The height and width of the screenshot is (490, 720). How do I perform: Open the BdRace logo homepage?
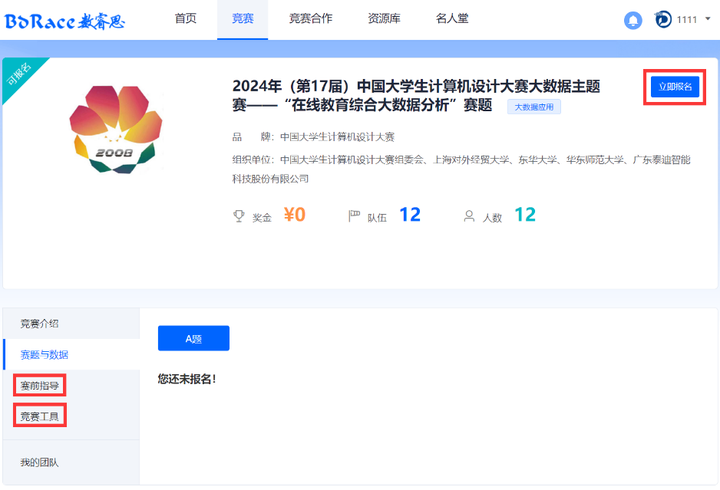click(x=64, y=21)
